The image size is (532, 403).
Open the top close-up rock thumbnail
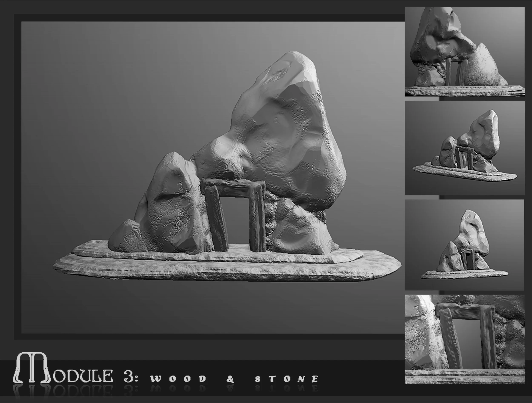coord(465,52)
